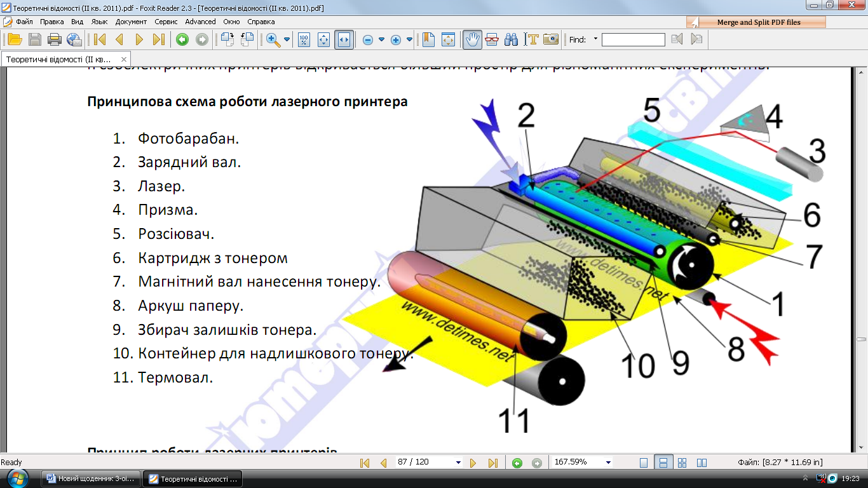
Task: Click green previous view in status bar
Action: click(x=517, y=463)
